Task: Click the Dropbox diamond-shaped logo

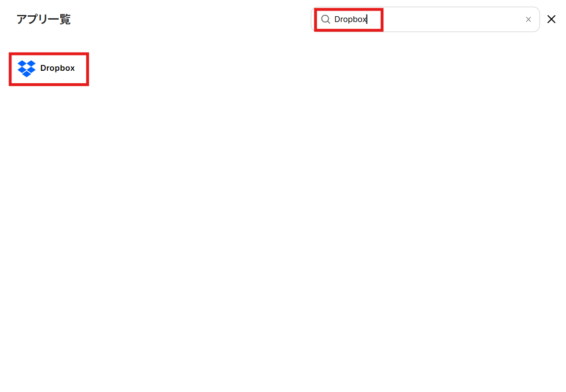Action: tap(26, 68)
